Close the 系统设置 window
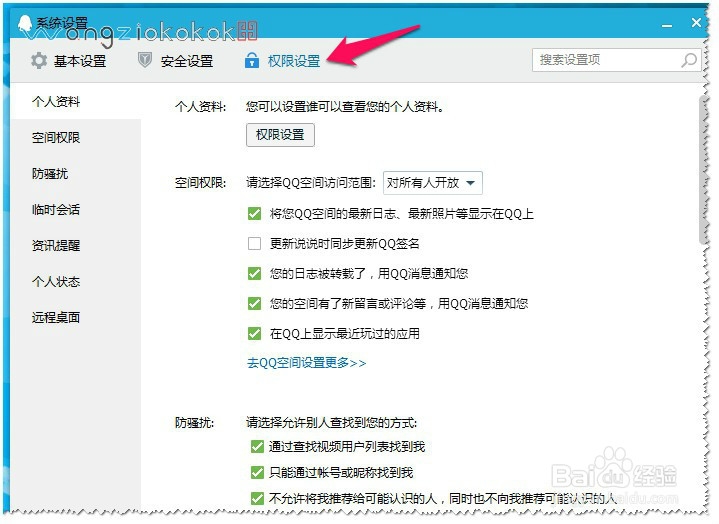 [696, 22]
